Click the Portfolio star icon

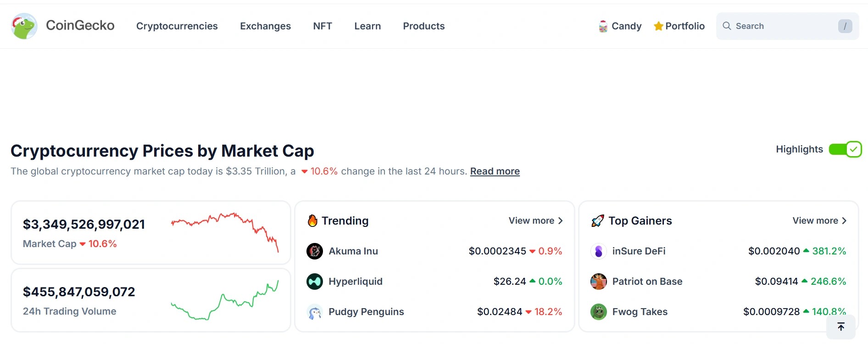coord(658,26)
